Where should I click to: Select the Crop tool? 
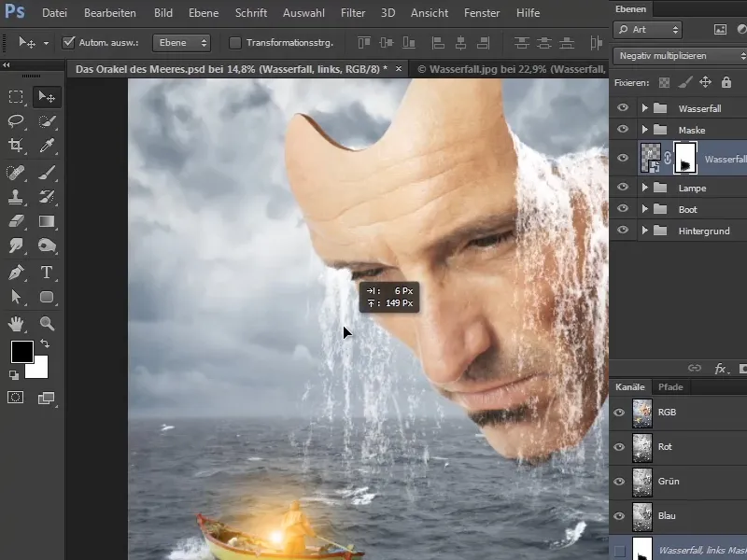[16, 146]
